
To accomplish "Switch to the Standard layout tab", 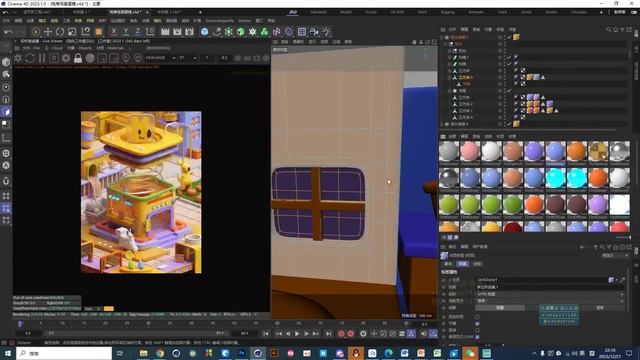I will [318, 12].
